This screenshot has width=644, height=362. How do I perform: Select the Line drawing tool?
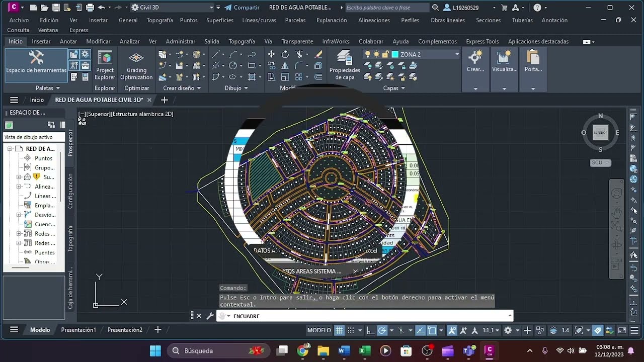coord(216,54)
